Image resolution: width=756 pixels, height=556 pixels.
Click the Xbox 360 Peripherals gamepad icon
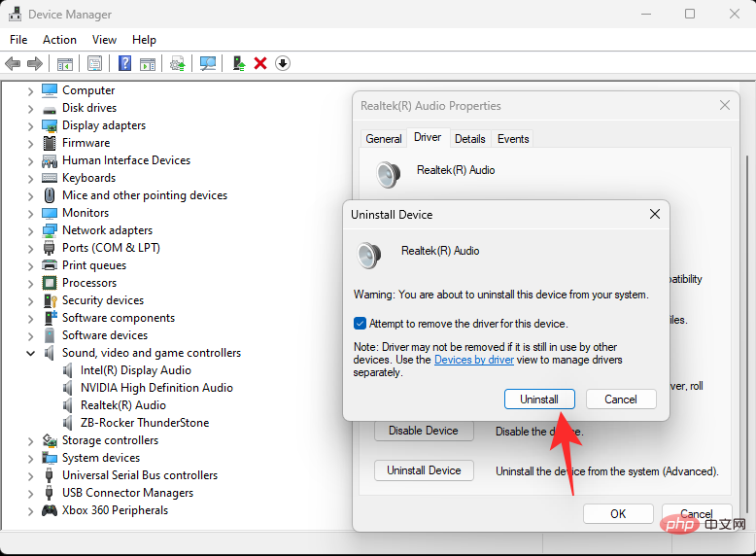coord(50,510)
